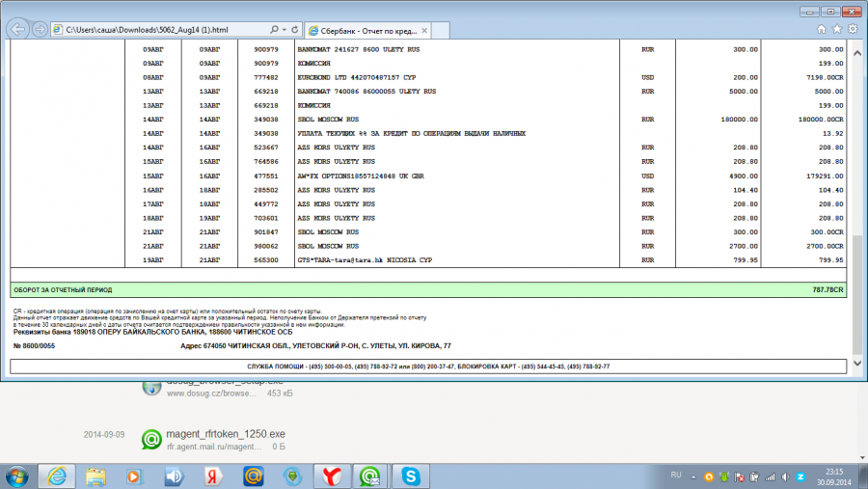Open Skype from the taskbar
The width and height of the screenshot is (868, 489).
(410, 476)
